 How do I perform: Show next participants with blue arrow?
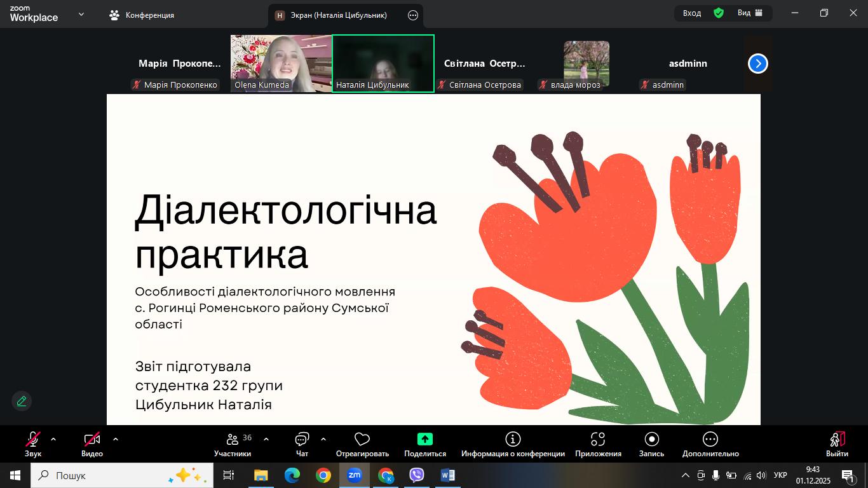(757, 64)
